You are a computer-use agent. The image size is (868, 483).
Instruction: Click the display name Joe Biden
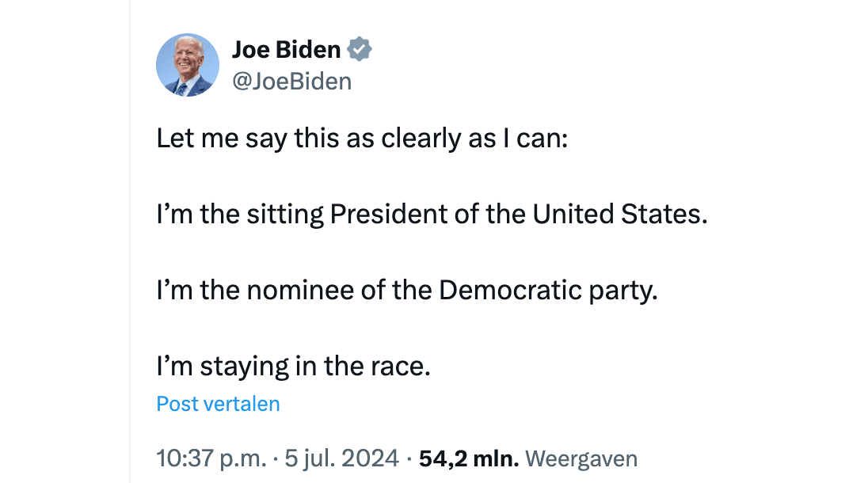pyautogui.click(x=286, y=50)
